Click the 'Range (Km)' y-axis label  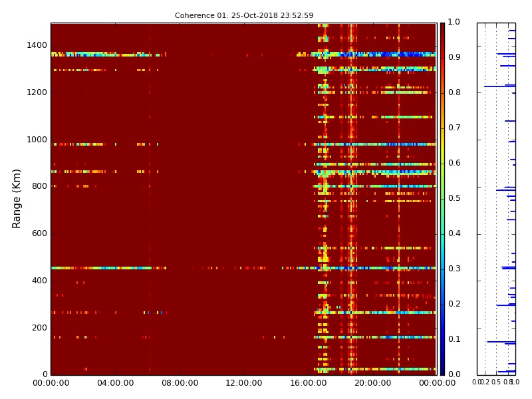16,199
